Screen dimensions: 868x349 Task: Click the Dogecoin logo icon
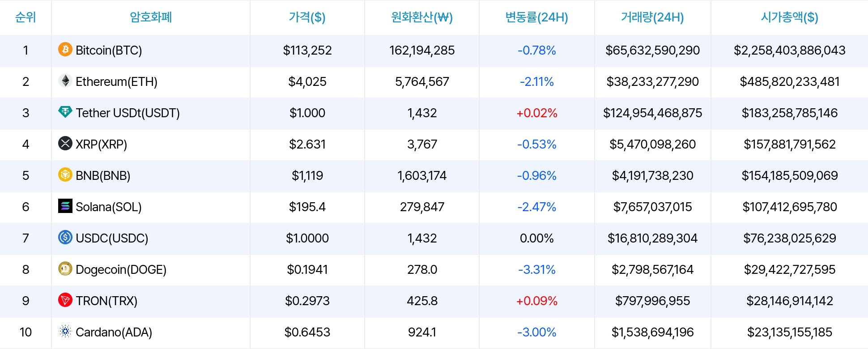[x=65, y=268]
